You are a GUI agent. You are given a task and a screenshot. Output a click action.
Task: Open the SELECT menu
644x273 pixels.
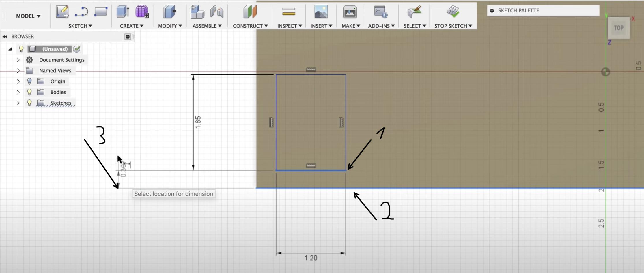(415, 26)
